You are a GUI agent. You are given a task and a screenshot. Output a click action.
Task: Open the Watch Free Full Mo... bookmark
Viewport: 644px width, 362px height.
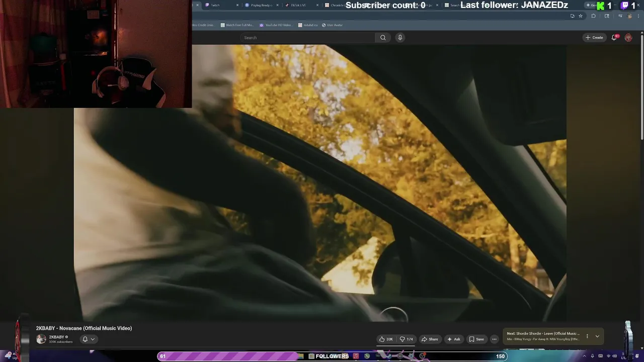237,25
